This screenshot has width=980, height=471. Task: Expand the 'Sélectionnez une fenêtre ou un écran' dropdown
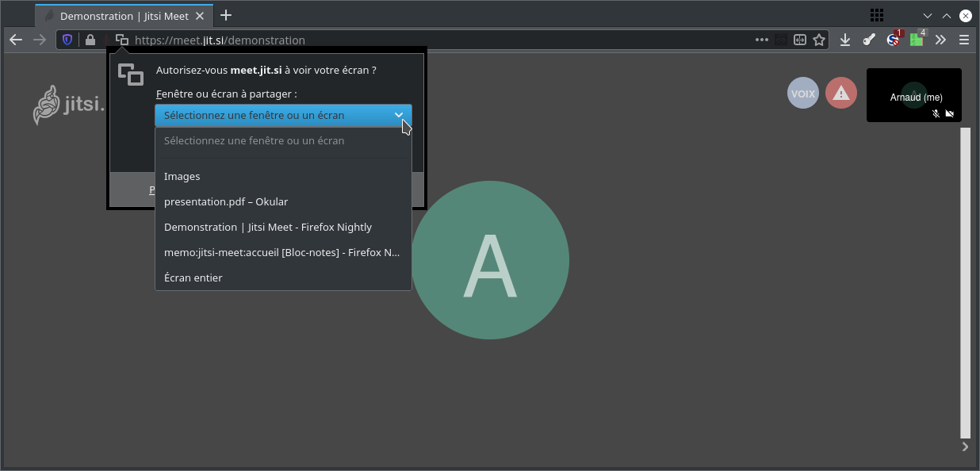283,115
